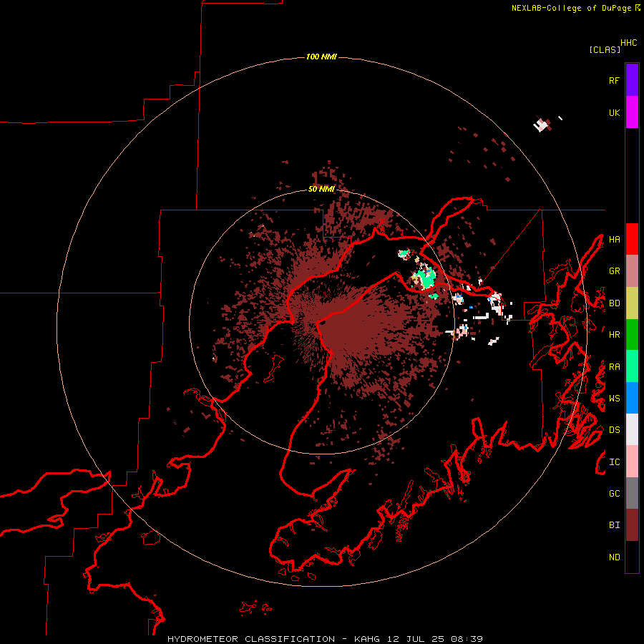The image size is (644, 644).
Task: Click the NEXLAB-College of DuPage credit text
Action: pyautogui.click(x=571, y=8)
